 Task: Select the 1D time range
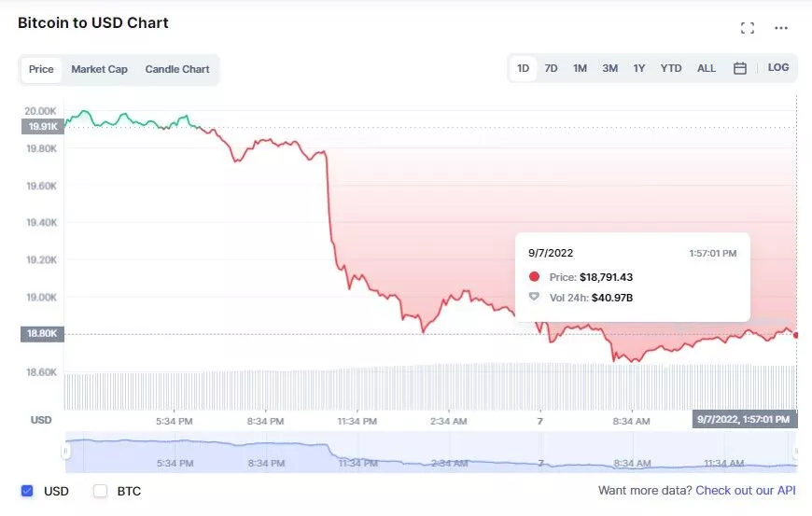[524, 68]
